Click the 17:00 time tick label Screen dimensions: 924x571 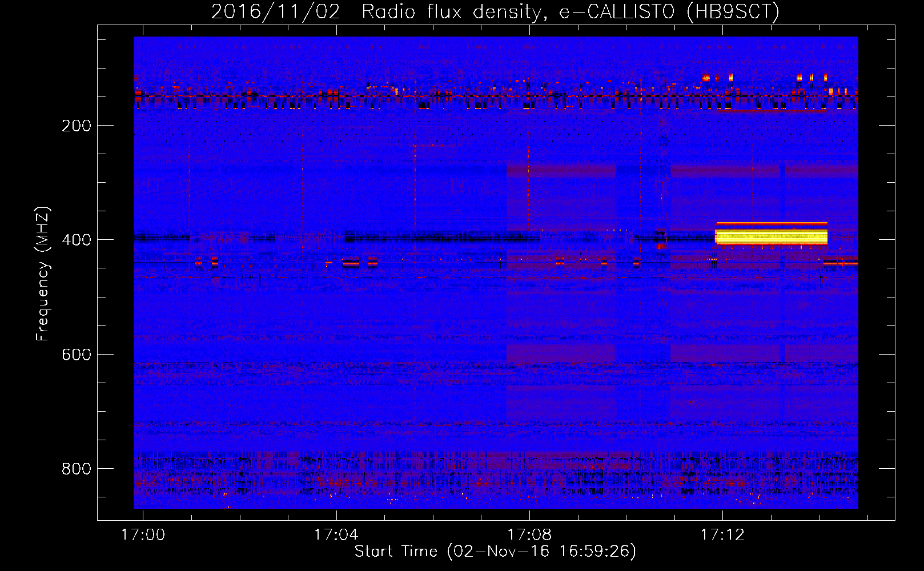[143, 534]
